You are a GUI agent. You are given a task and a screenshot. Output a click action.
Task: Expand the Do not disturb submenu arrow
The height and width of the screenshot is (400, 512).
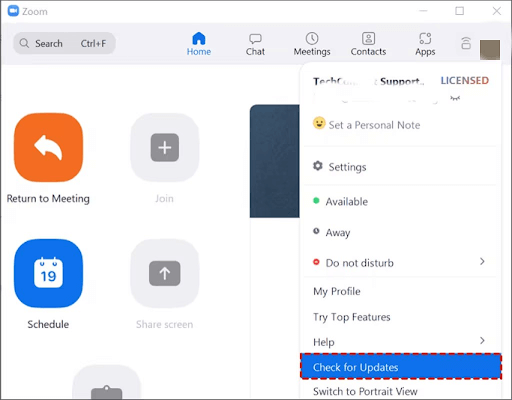click(x=482, y=261)
